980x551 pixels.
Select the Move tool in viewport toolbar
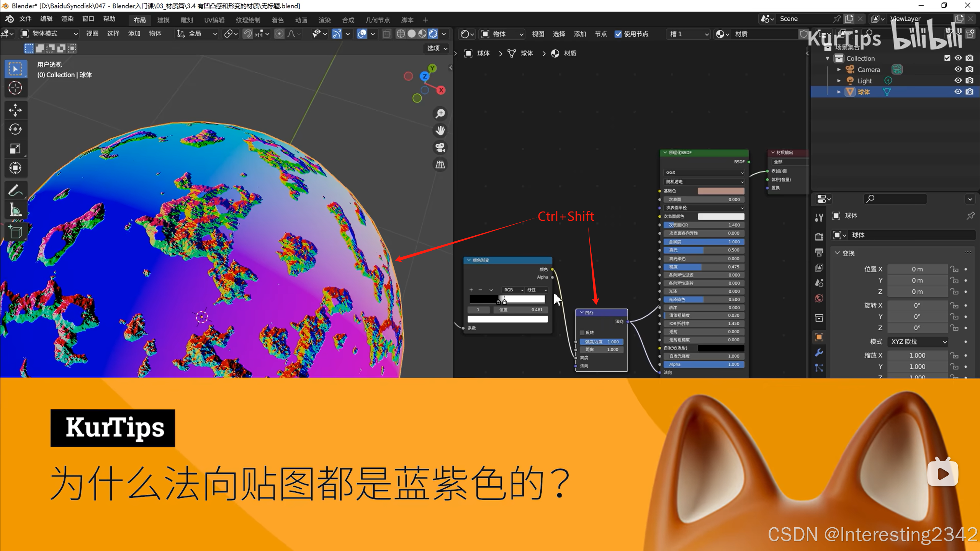15,110
